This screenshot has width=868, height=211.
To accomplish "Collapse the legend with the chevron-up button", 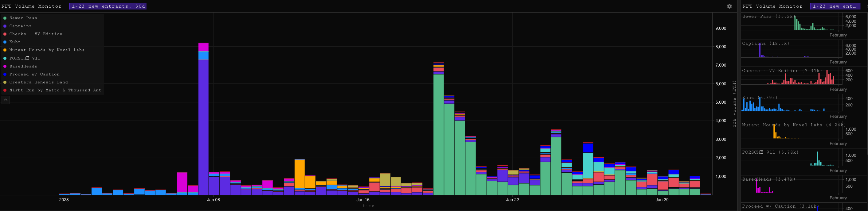I will (x=6, y=100).
